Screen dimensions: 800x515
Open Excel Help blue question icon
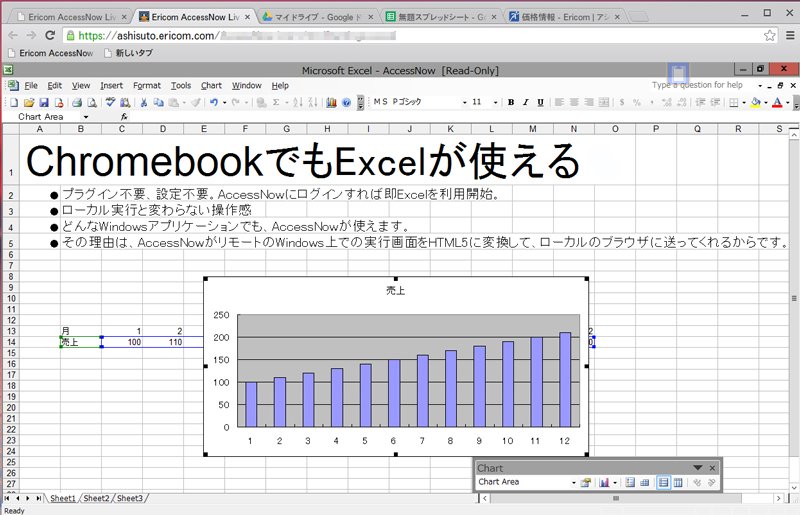tap(346, 103)
